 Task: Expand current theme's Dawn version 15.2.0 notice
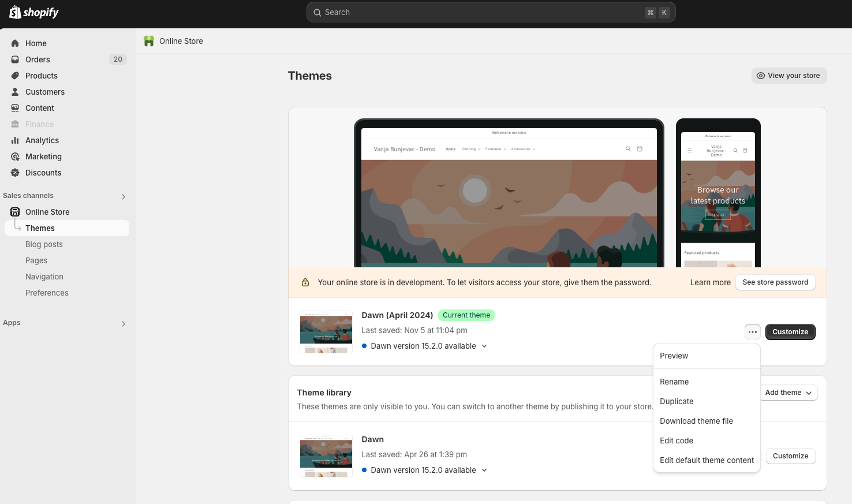click(484, 346)
